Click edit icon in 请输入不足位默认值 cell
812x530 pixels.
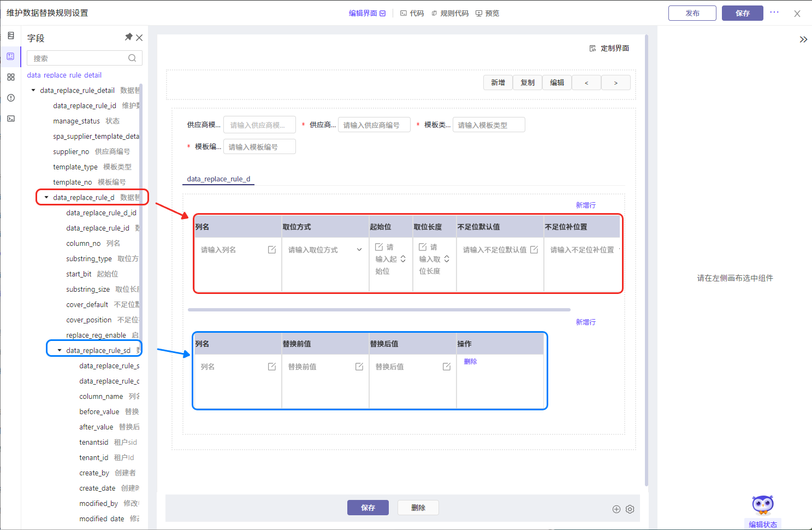tap(534, 250)
